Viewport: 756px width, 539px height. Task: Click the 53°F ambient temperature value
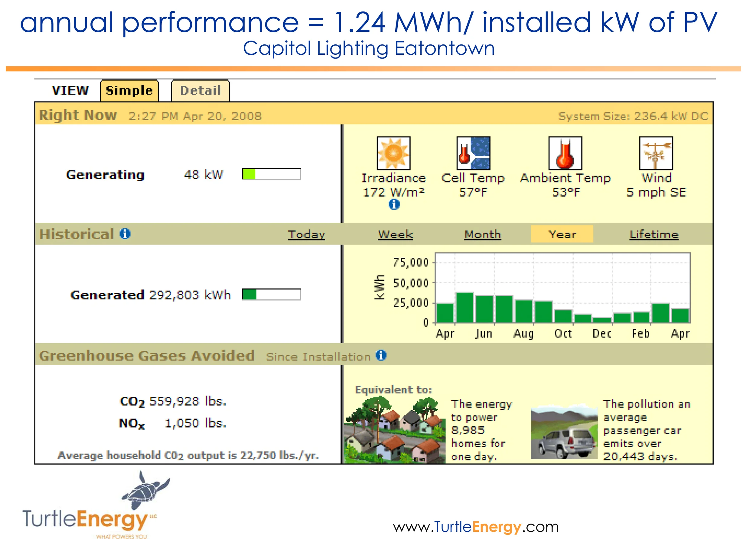566,192
